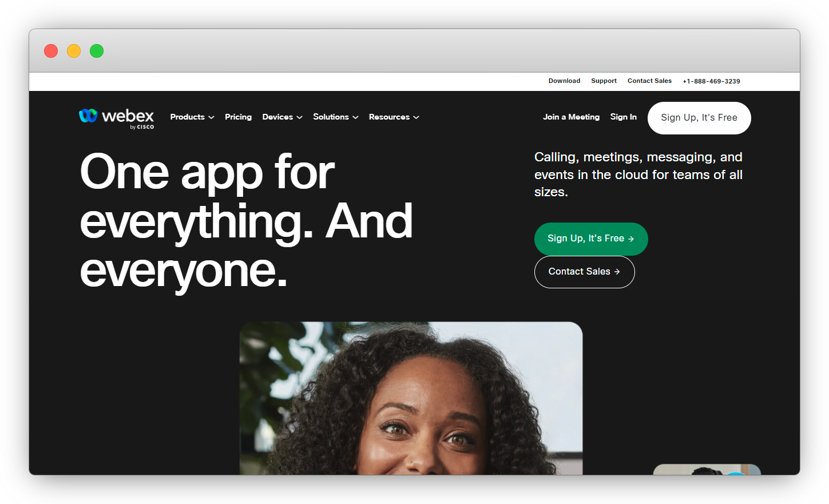Click the Calling, meetings, messaging description text
The height and width of the screenshot is (504, 829).
pos(638,174)
